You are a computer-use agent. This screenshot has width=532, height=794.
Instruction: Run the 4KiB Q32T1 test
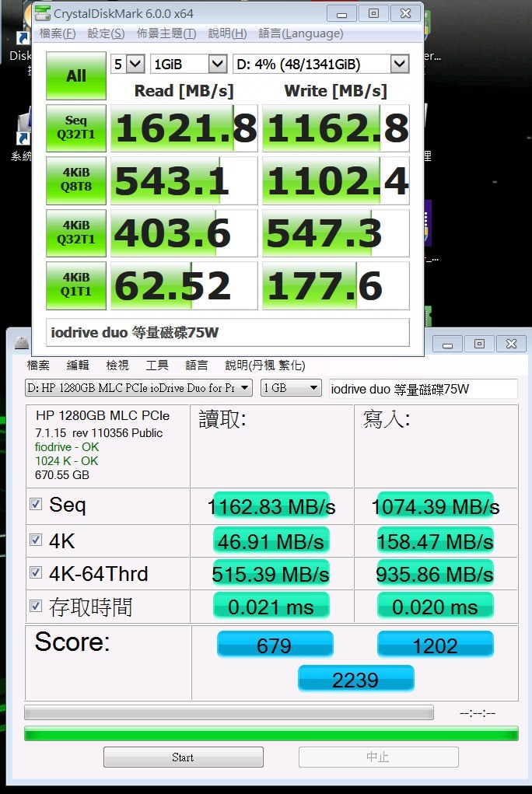coord(76,233)
